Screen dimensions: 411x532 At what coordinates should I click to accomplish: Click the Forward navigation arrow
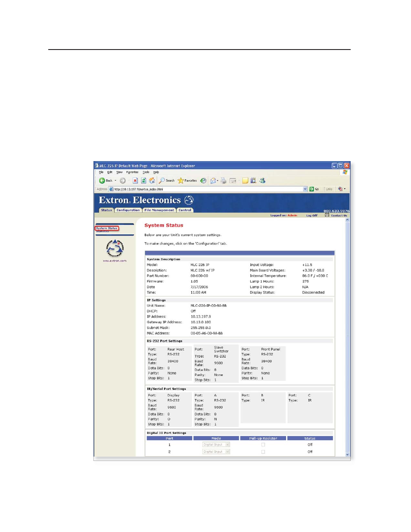click(123, 180)
